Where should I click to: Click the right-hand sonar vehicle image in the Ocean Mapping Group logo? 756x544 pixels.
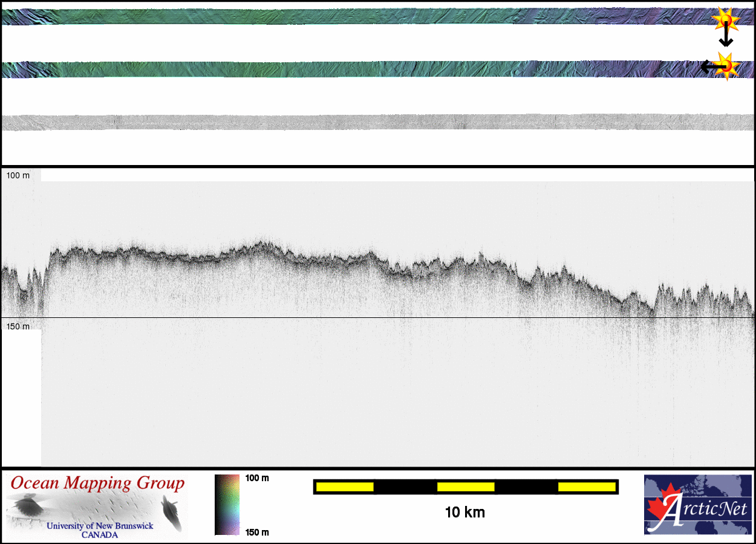pyautogui.click(x=172, y=513)
